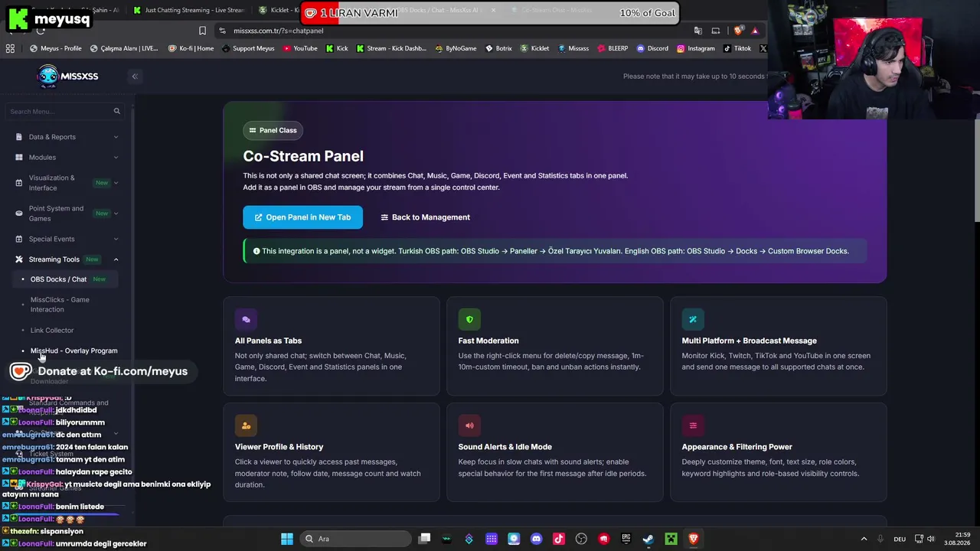Click the Streaming Tools wrench icon
This screenshot has width=980, height=551.
click(19, 259)
